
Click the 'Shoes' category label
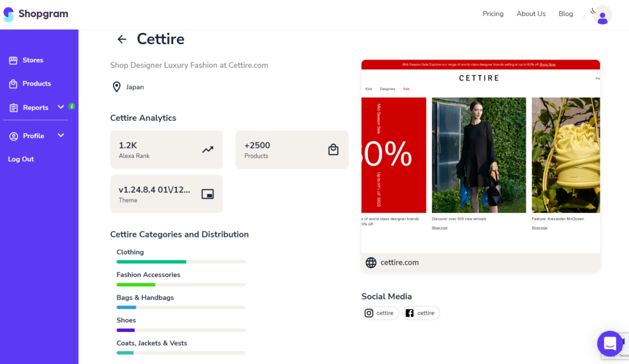126,320
